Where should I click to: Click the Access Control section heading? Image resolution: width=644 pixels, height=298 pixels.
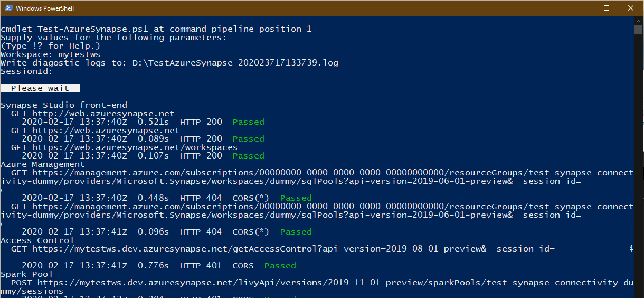[x=37, y=240]
